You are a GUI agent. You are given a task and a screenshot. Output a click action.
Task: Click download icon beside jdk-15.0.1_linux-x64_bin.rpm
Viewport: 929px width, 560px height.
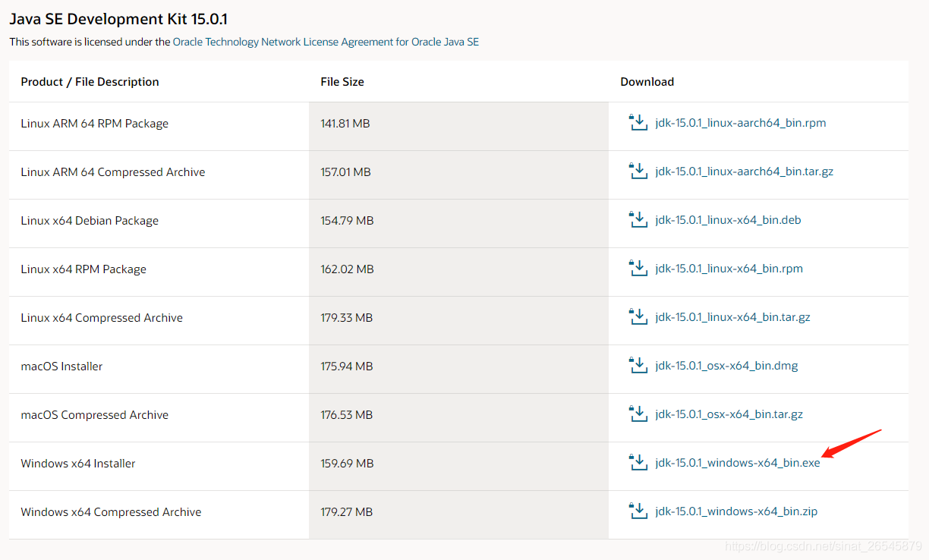coord(638,268)
